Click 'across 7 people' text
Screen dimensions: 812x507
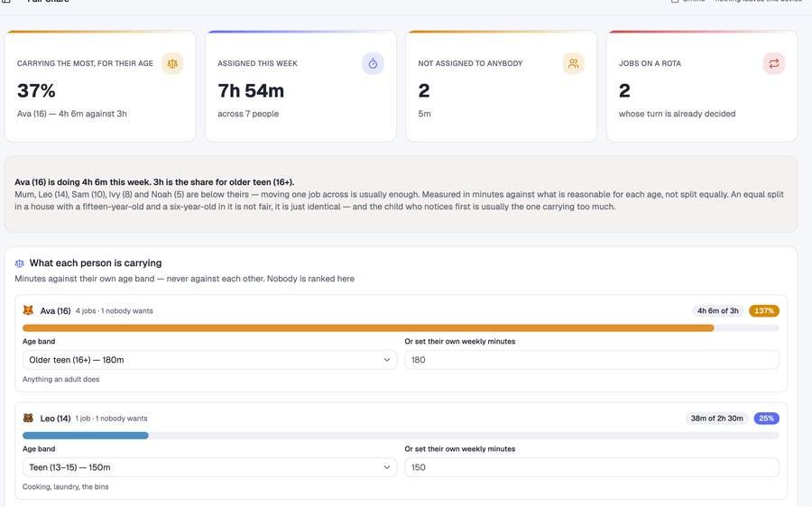pos(248,114)
